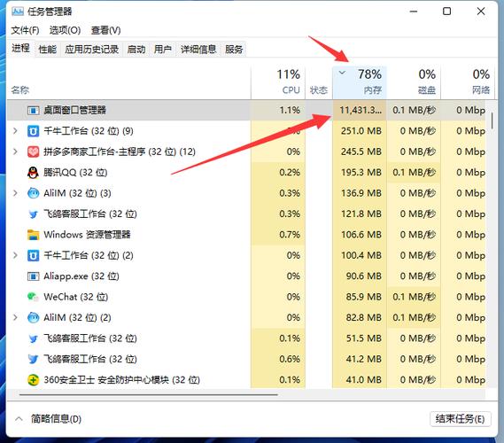
Task: Click the vertical scrollbar thumb
Action: [492, 120]
